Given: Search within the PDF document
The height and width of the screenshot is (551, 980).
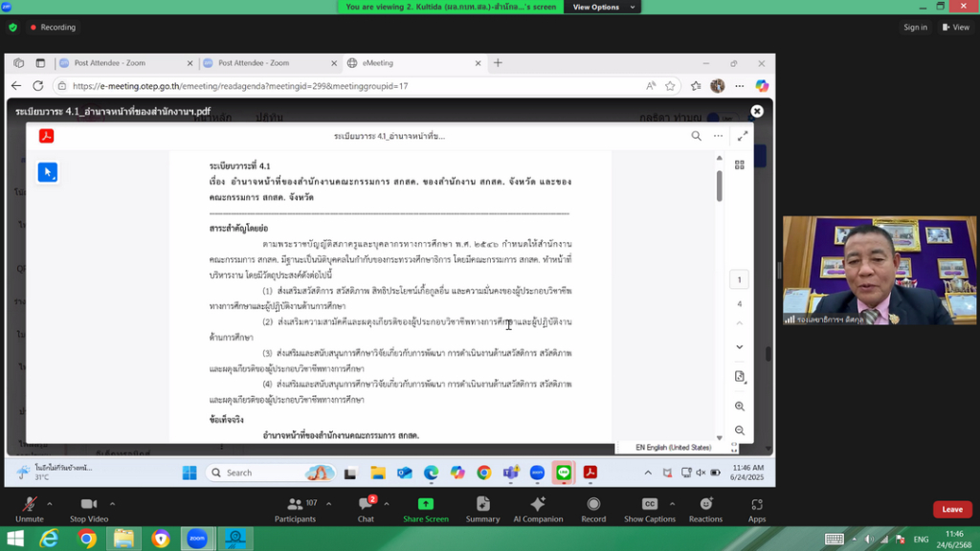Looking at the screenshot, I should pyautogui.click(x=696, y=136).
